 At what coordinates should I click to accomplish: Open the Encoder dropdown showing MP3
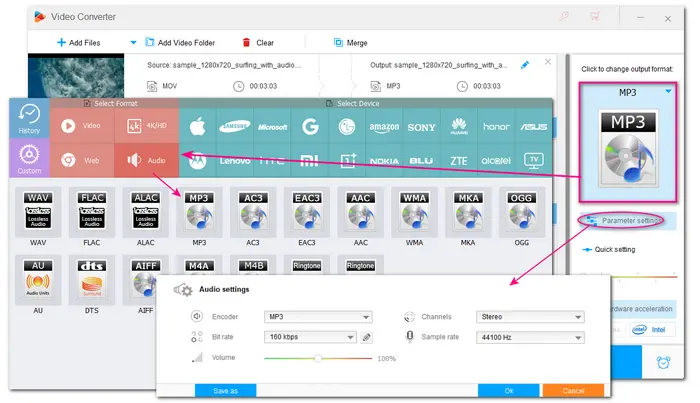click(x=317, y=317)
